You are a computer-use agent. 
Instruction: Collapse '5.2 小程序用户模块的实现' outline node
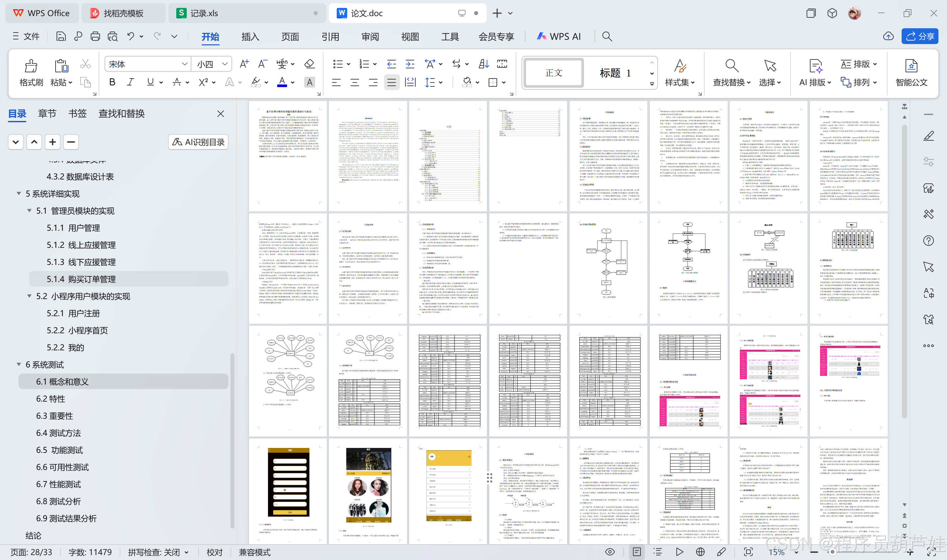point(30,296)
